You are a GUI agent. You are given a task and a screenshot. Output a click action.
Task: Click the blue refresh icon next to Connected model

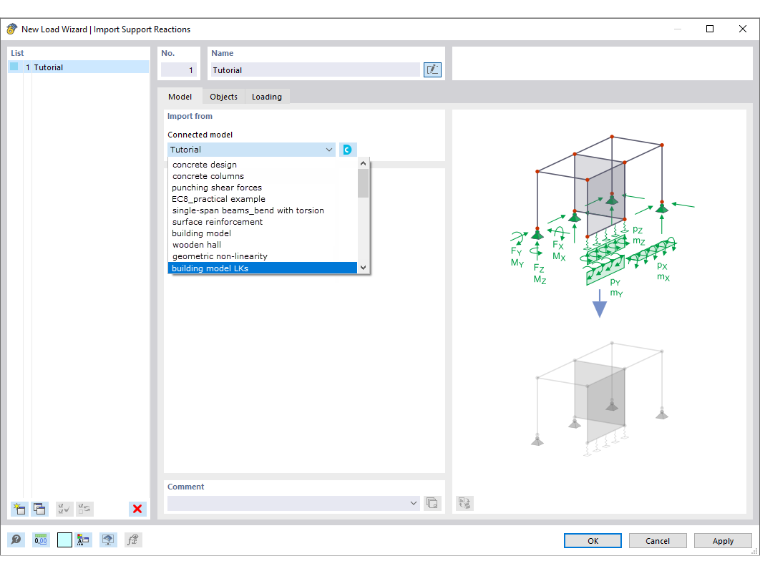pos(348,150)
